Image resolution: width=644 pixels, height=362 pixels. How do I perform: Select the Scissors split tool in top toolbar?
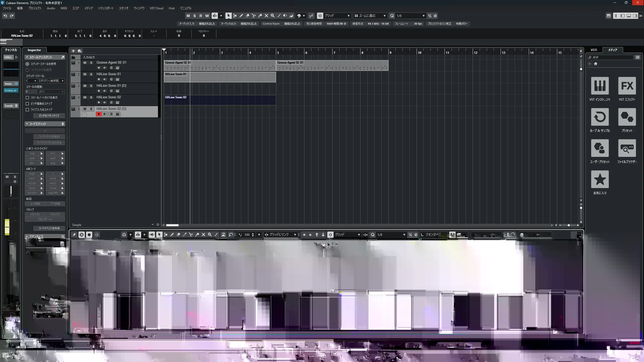(x=254, y=16)
